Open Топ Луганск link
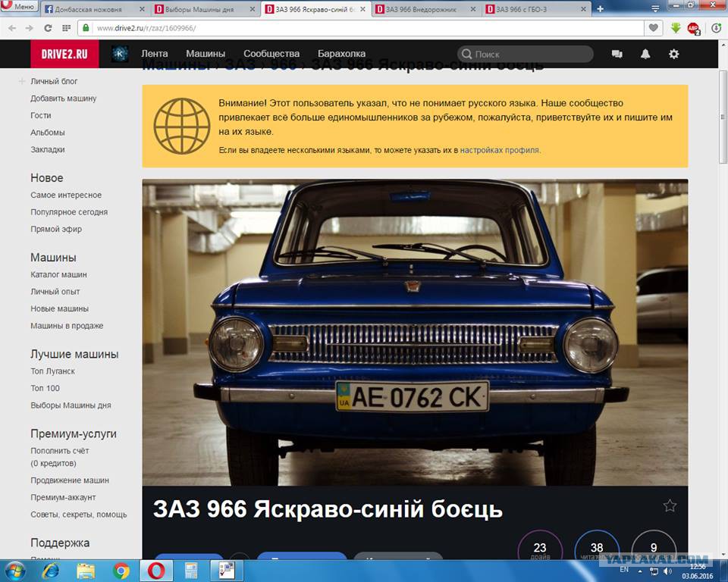The width and height of the screenshot is (728, 582). [x=52, y=371]
